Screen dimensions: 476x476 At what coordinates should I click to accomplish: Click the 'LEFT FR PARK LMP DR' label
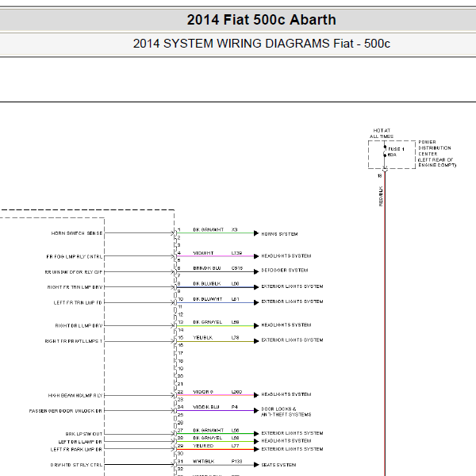pyautogui.click(x=76, y=450)
